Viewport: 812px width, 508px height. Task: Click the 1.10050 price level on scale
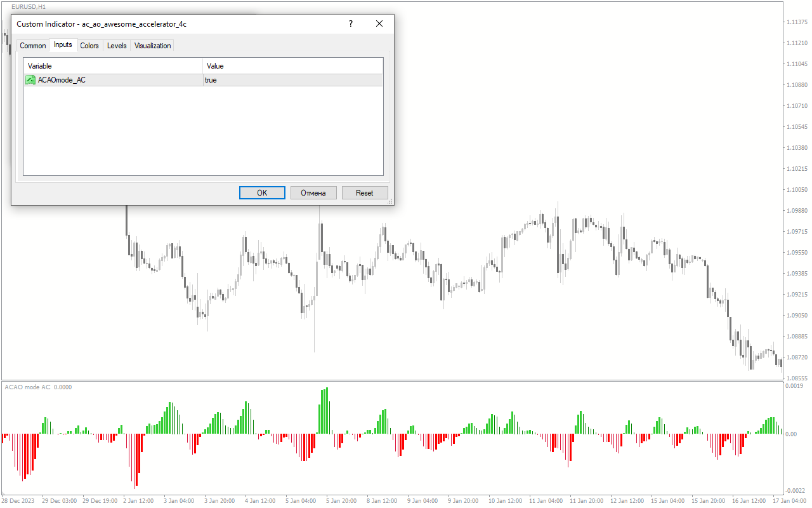tap(797, 190)
